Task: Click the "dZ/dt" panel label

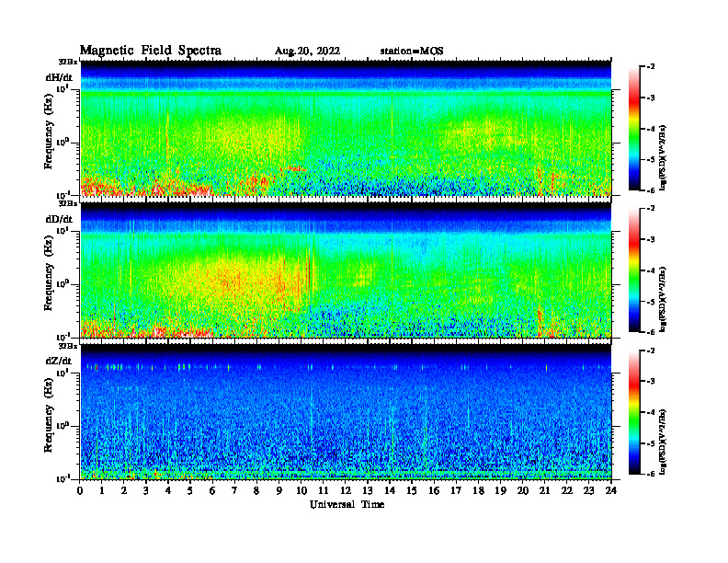Action: click(59, 361)
